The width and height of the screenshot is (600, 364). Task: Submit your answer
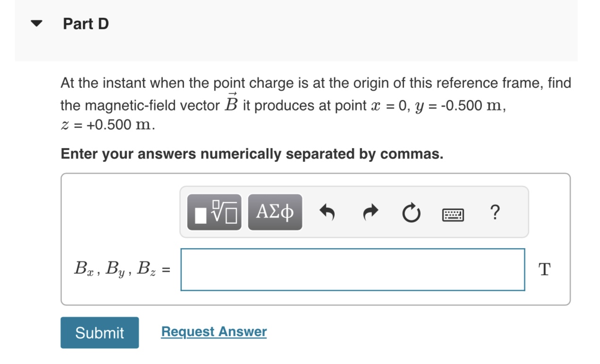[99, 332]
